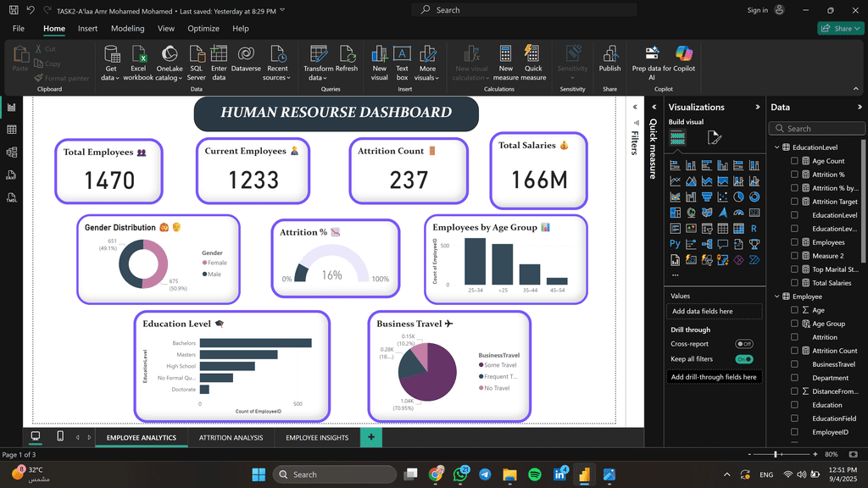Screen dimensions: 868x488
Task: Open the Format visual pane icon
Action: tap(715, 137)
